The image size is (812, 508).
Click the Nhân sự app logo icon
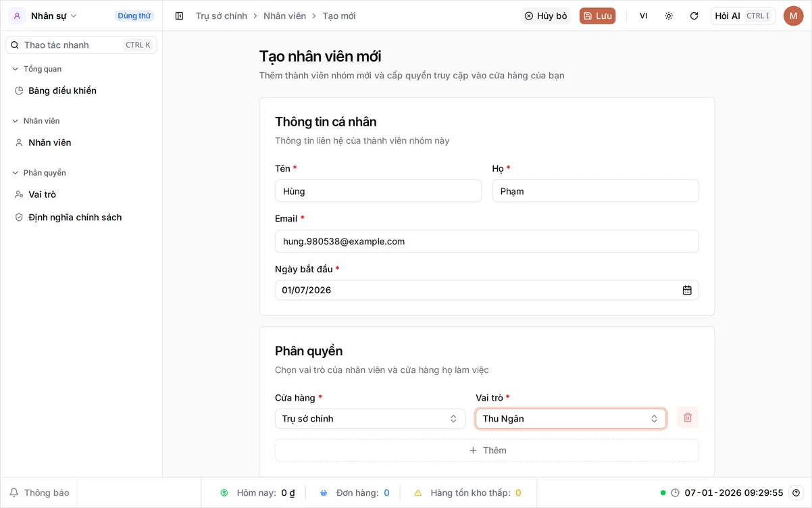click(17, 16)
